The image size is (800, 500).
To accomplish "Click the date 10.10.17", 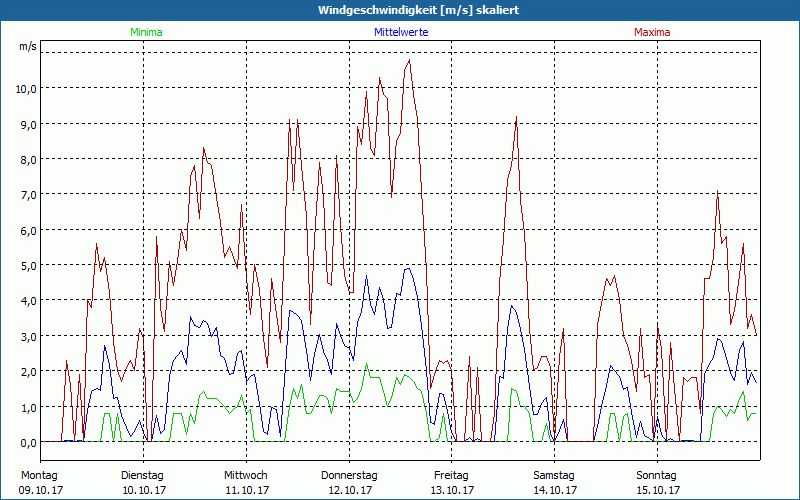I will pyautogui.click(x=144, y=490).
